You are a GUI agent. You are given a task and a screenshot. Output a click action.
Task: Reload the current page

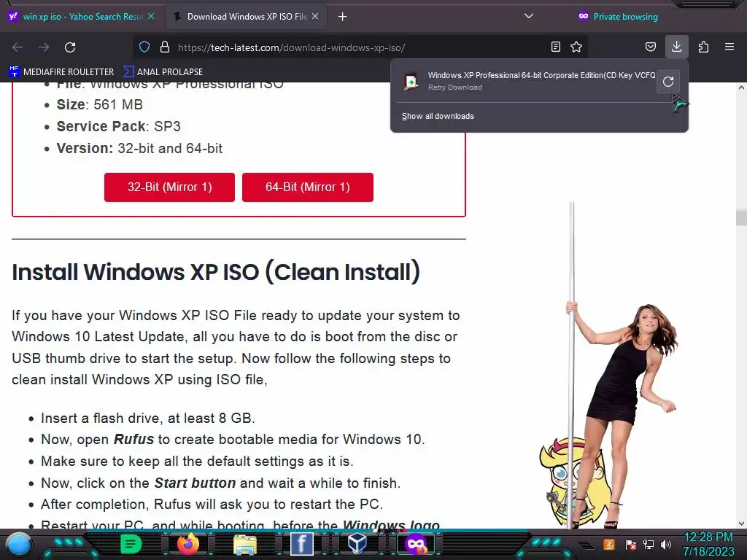(x=70, y=47)
